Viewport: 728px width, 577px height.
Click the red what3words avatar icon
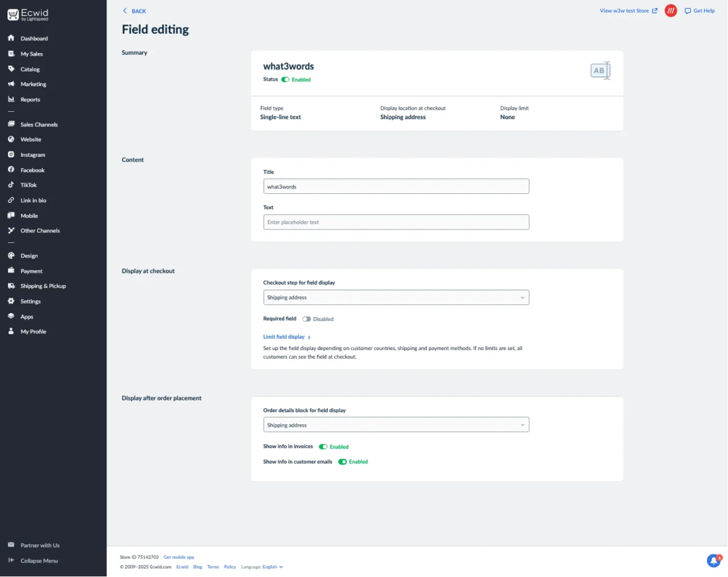670,11
